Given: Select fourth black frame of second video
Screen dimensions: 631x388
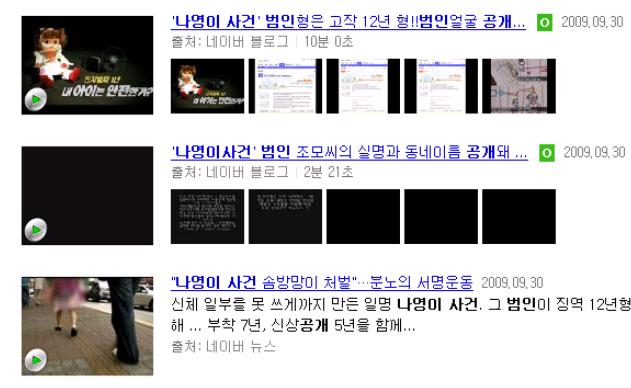Looking at the screenshot, I should click(x=441, y=217).
